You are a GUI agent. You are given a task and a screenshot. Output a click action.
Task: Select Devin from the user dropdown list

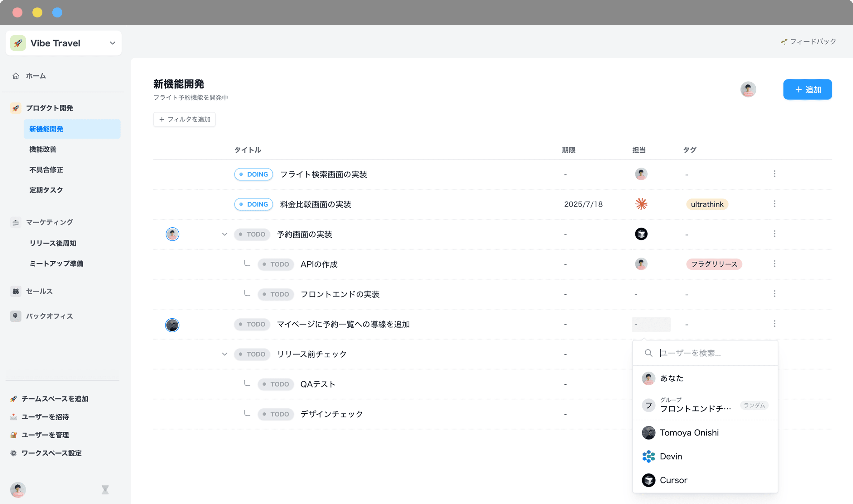click(x=671, y=456)
